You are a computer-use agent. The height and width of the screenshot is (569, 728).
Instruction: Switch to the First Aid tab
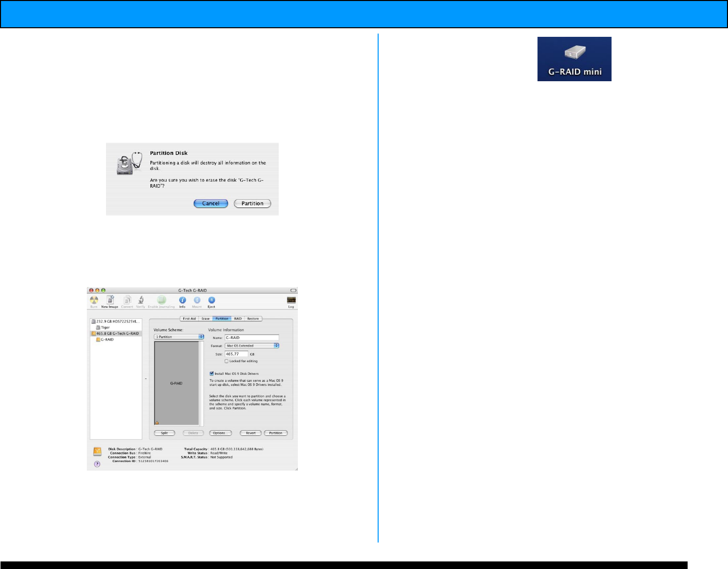tap(189, 319)
